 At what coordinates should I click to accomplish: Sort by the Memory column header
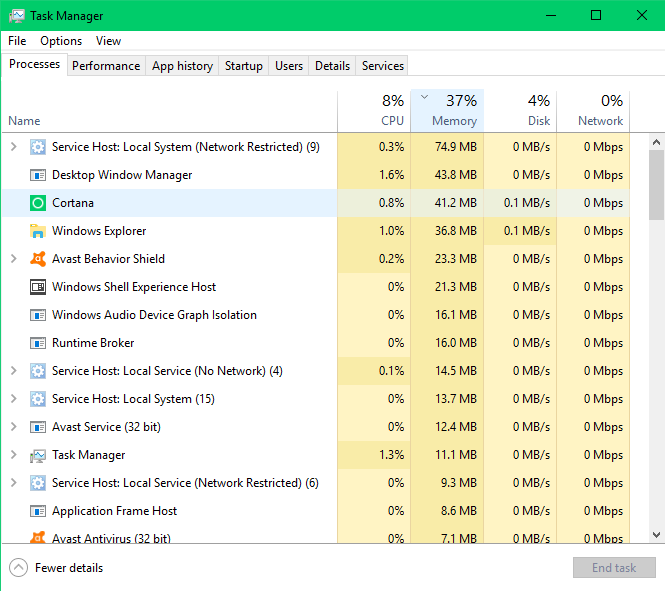[x=447, y=111]
